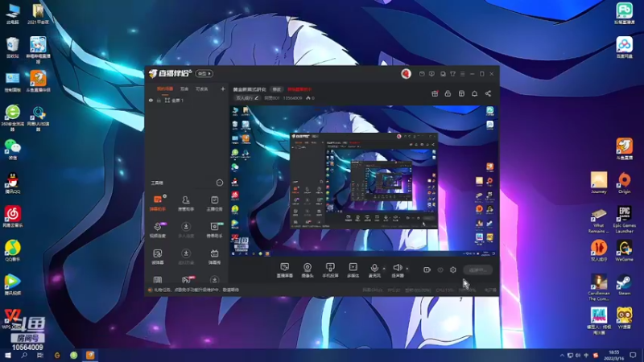Switch to the orange active scene tab
The width and height of the screenshot is (644, 362).
click(x=165, y=89)
